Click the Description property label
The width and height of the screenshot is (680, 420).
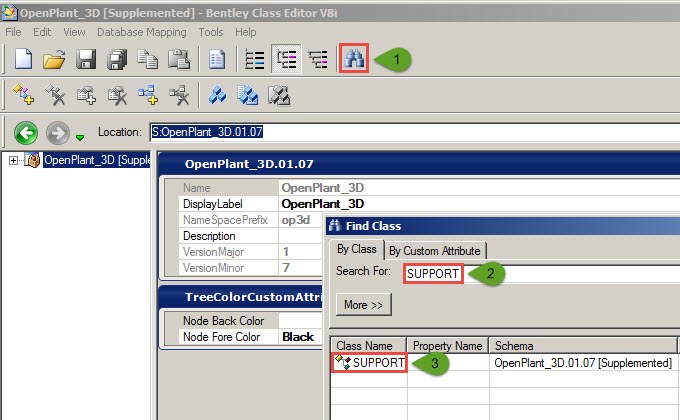coord(209,236)
